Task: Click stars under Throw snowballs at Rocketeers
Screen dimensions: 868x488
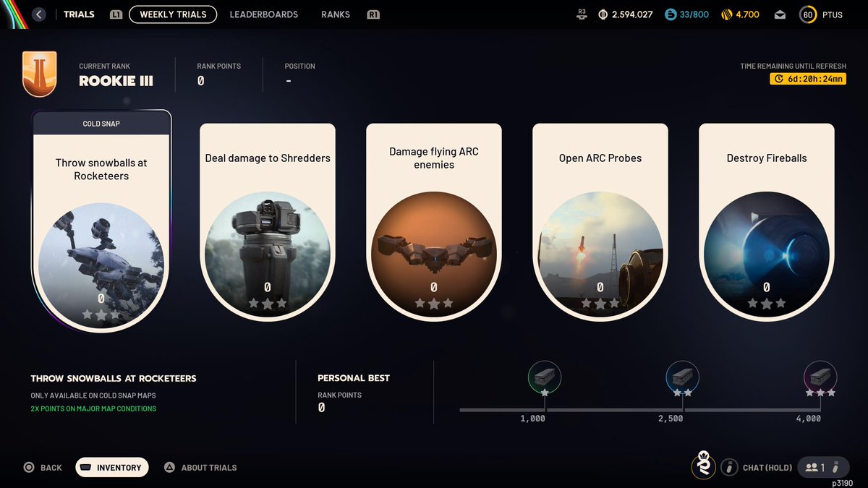Action: [x=101, y=314]
